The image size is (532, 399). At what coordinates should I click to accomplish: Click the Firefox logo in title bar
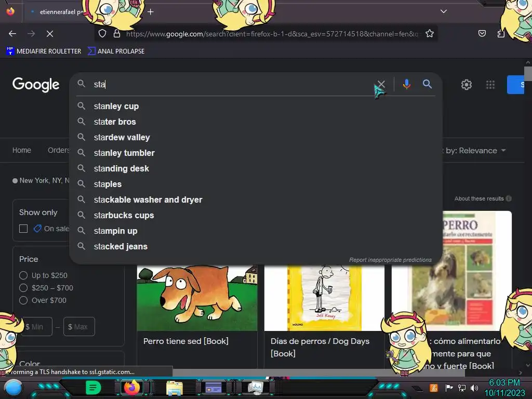pyautogui.click(x=10, y=11)
